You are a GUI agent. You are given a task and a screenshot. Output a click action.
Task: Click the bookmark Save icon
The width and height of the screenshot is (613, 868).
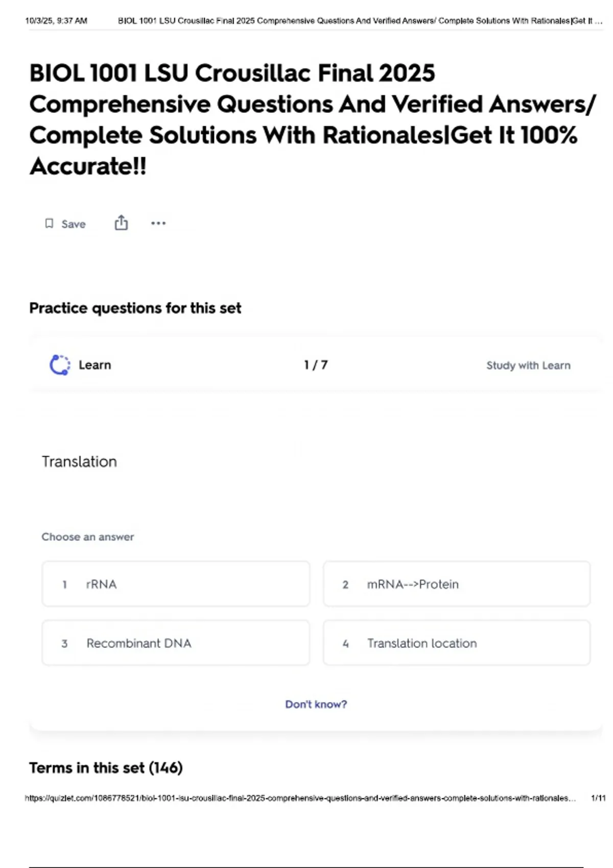tap(49, 224)
